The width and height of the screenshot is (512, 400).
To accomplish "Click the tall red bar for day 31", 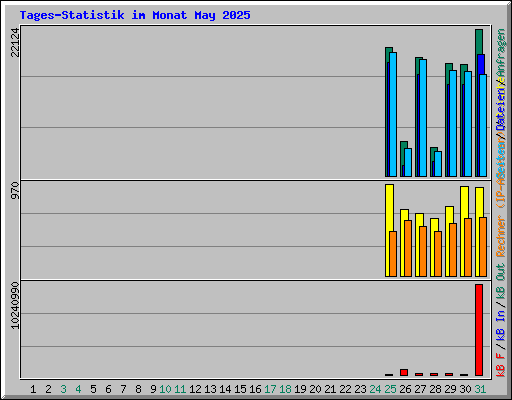I will (x=479, y=330).
